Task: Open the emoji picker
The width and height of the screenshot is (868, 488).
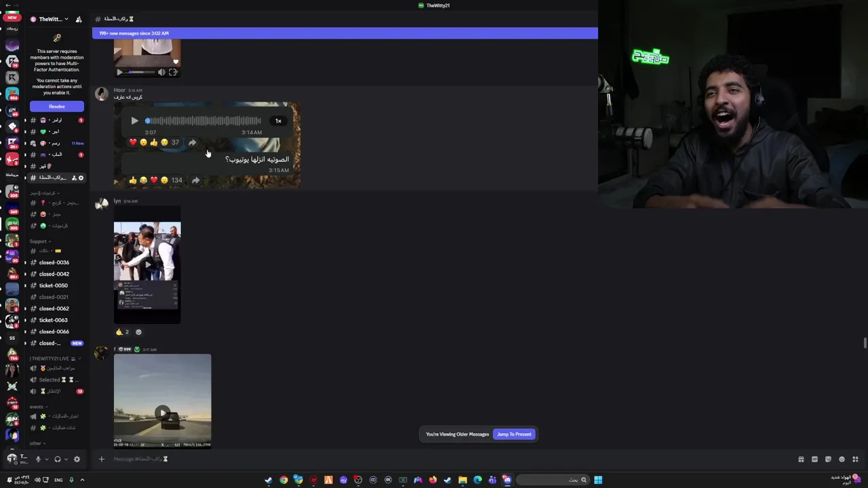Action: [x=842, y=459]
